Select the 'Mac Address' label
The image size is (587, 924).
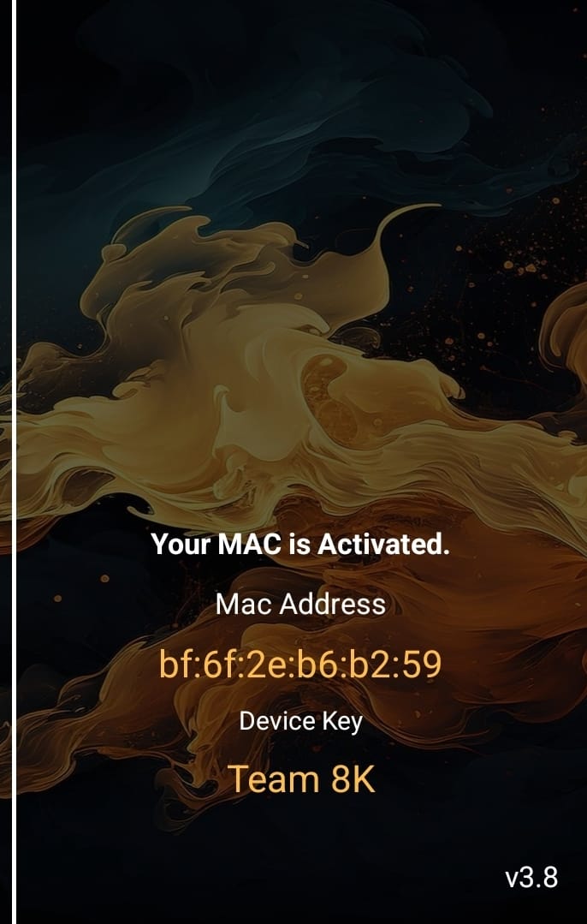[x=300, y=604]
